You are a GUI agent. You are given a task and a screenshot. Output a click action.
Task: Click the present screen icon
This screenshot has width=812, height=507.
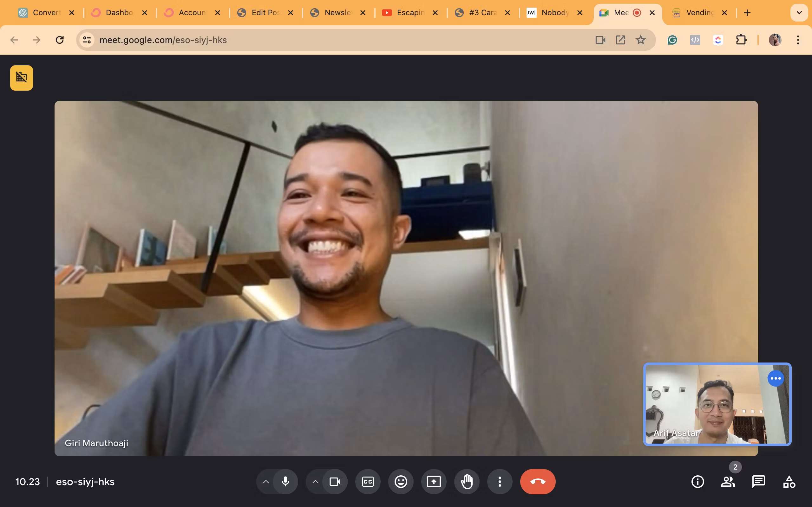click(x=434, y=482)
